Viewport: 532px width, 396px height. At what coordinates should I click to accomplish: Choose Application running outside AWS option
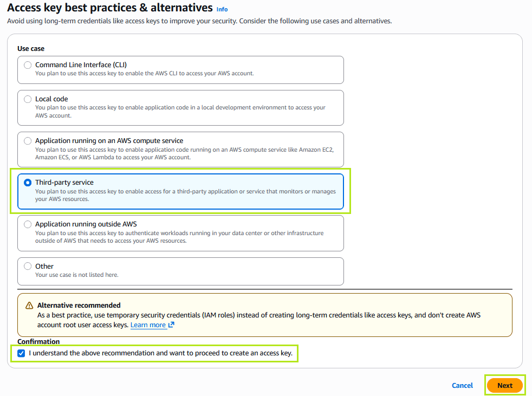click(x=28, y=224)
